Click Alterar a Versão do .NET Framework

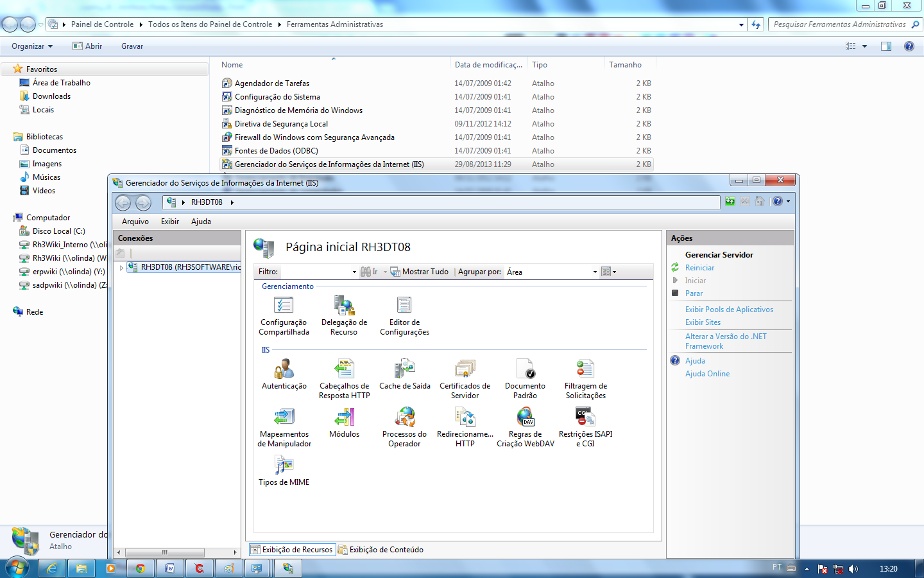pos(726,341)
